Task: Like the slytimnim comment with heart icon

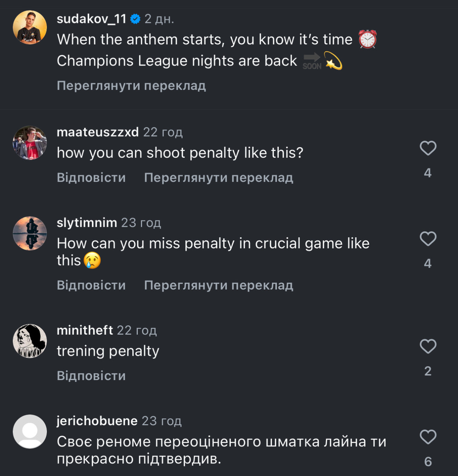Action: click(428, 239)
